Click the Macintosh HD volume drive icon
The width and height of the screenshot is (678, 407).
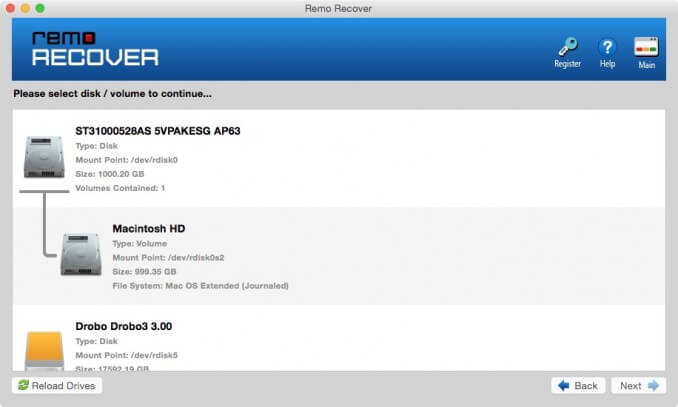click(81, 253)
